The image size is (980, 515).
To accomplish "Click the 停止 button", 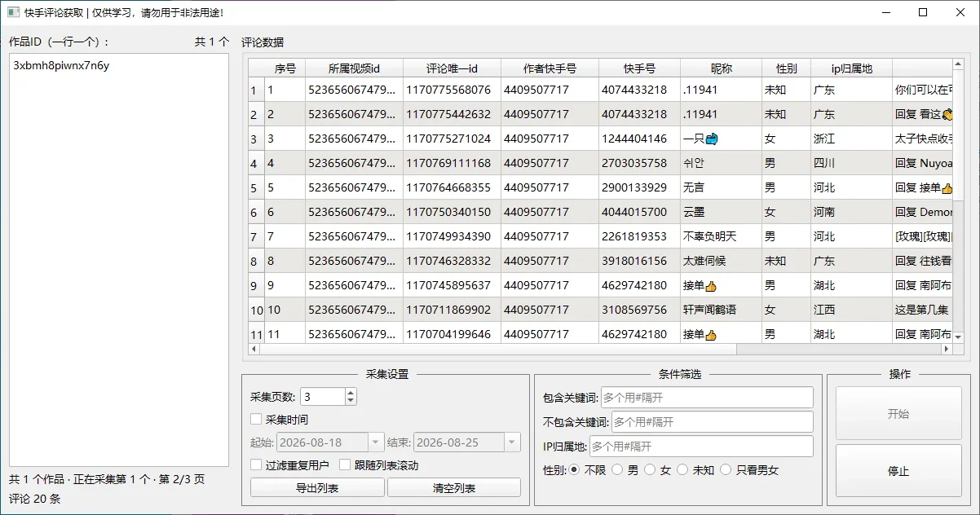I will pos(898,471).
